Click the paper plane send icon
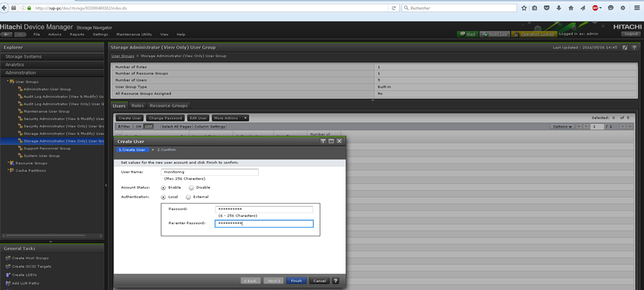This screenshot has width=644, height=290. (x=583, y=8)
